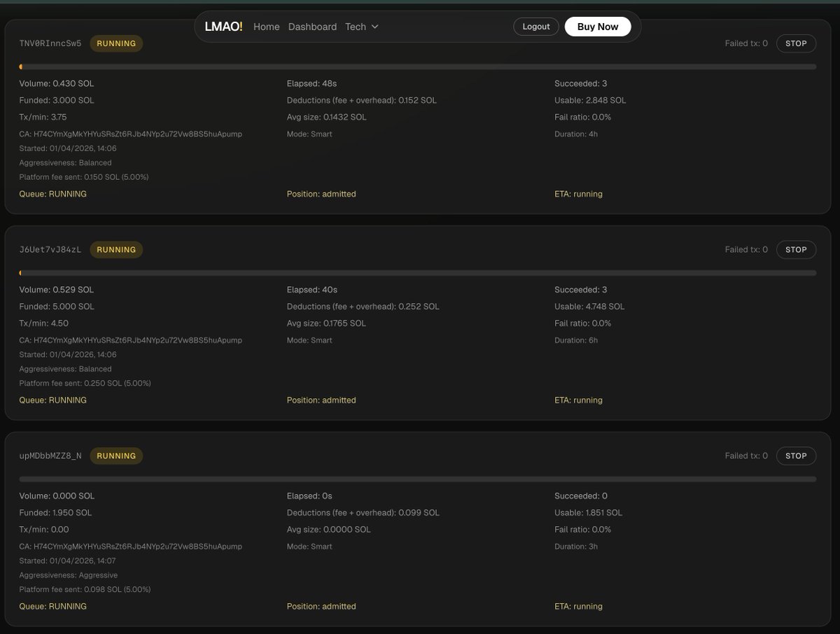Expand the Tech dropdown menu
This screenshot has height=634, width=840.
pyautogui.click(x=362, y=27)
